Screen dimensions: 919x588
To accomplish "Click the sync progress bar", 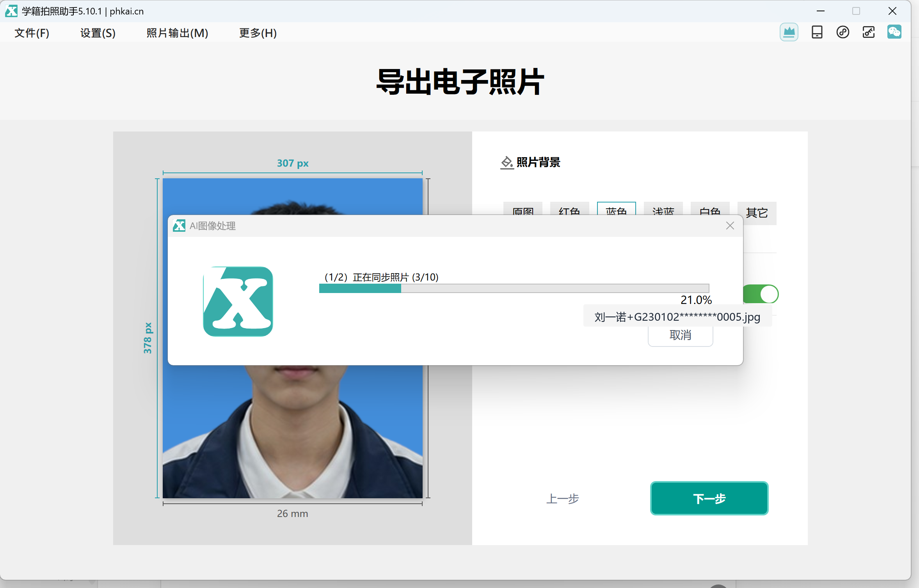I will (514, 288).
